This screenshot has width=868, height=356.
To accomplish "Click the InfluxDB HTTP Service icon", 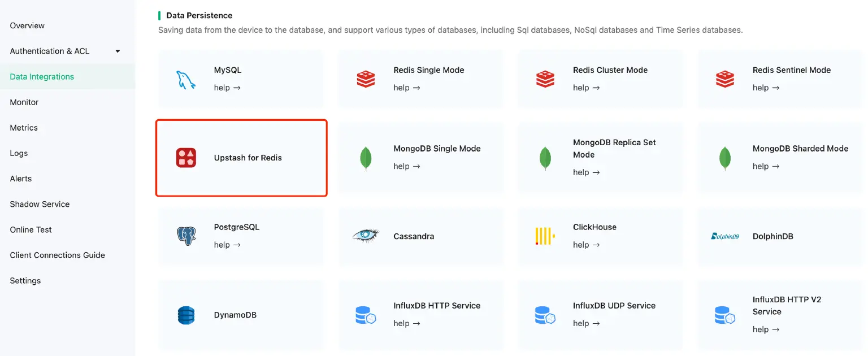I will [x=366, y=315].
